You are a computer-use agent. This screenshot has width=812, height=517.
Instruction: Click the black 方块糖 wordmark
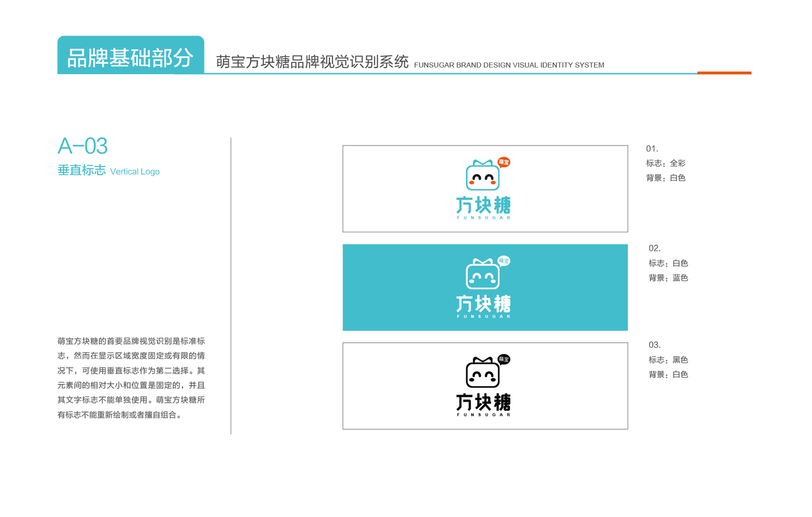pos(483,402)
